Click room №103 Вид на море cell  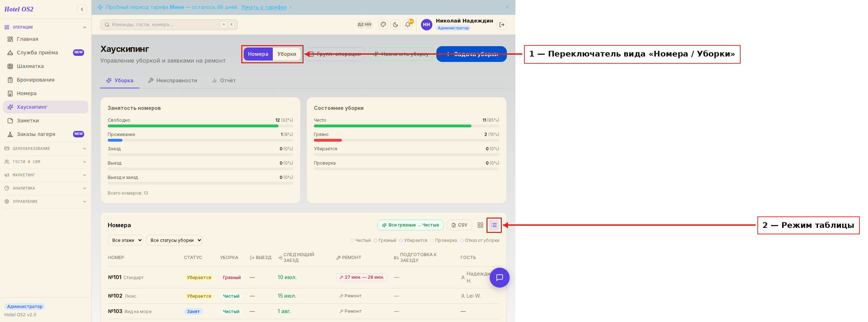point(130,311)
